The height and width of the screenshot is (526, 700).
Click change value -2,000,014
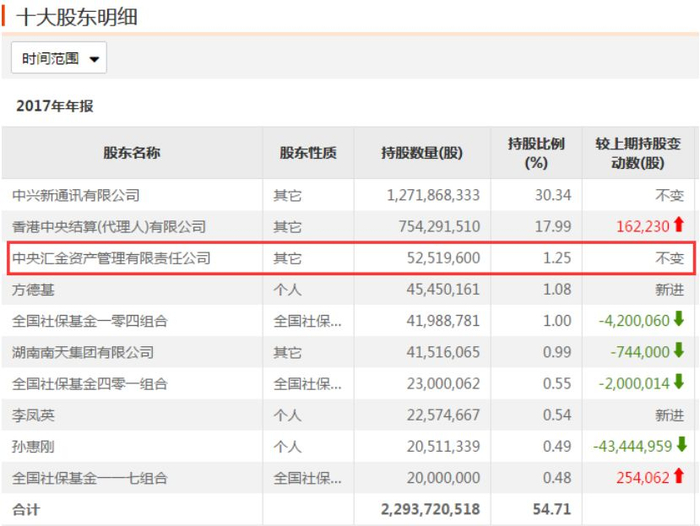pos(634,384)
